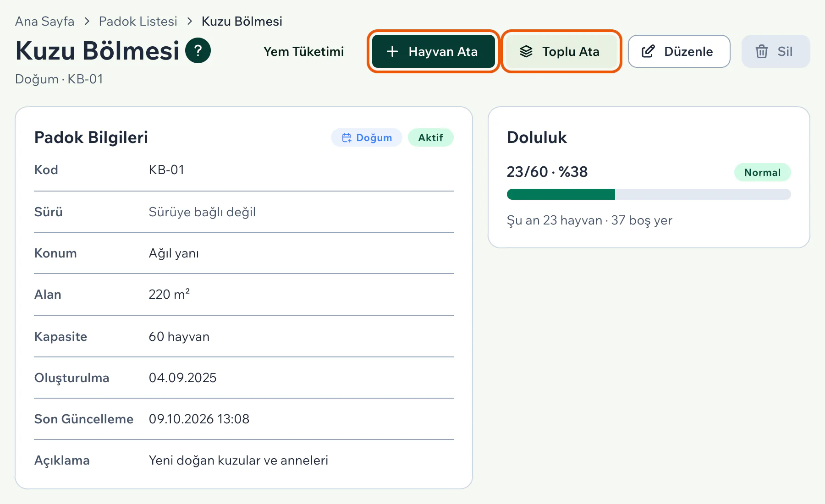Image resolution: width=825 pixels, height=504 pixels.
Task: Click subtitle 'Doğum · KB-01'
Action: click(59, 79)
